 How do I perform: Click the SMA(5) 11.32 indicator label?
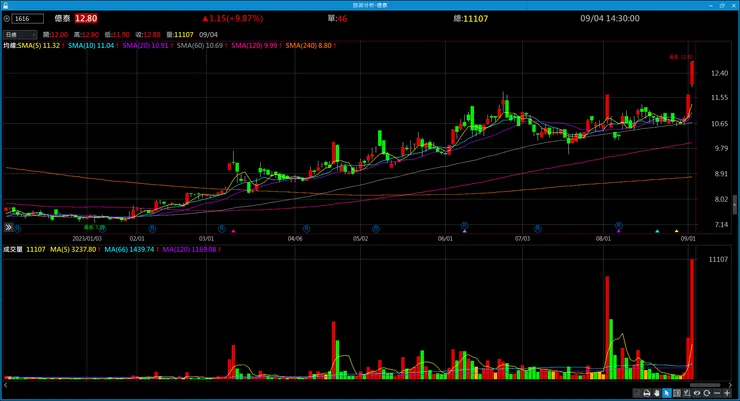pos(41,45)
